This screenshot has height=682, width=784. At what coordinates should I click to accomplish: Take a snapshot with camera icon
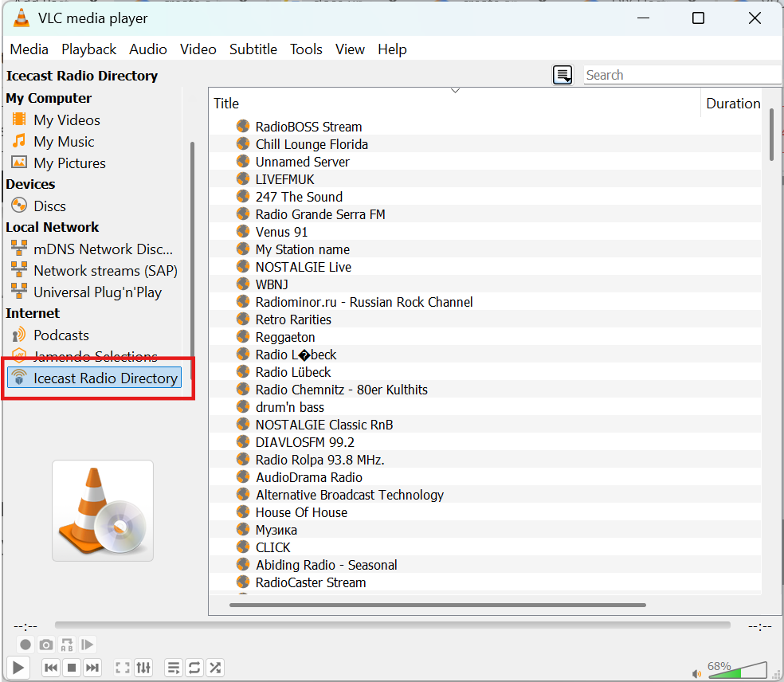[x=46, y=645]
